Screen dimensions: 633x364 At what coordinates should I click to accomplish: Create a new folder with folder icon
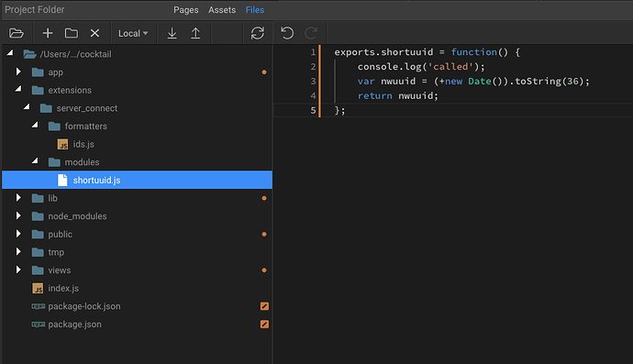coord(72,33)
